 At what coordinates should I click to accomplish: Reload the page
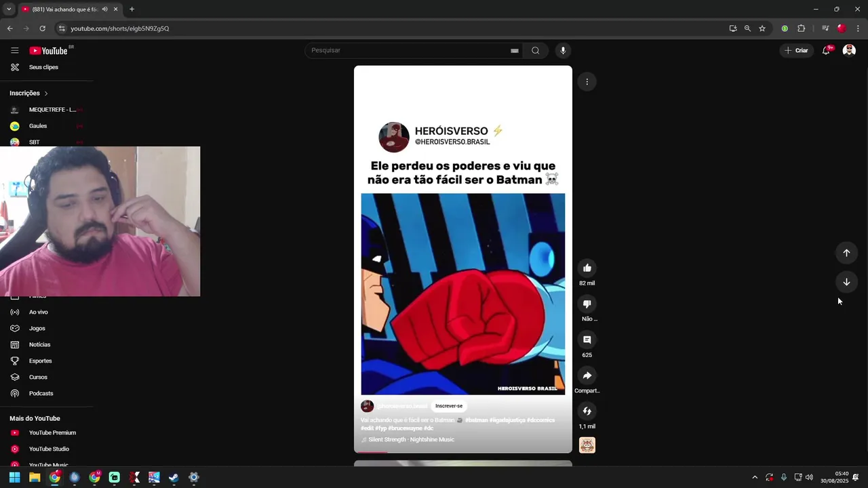(x=42, y=28)
